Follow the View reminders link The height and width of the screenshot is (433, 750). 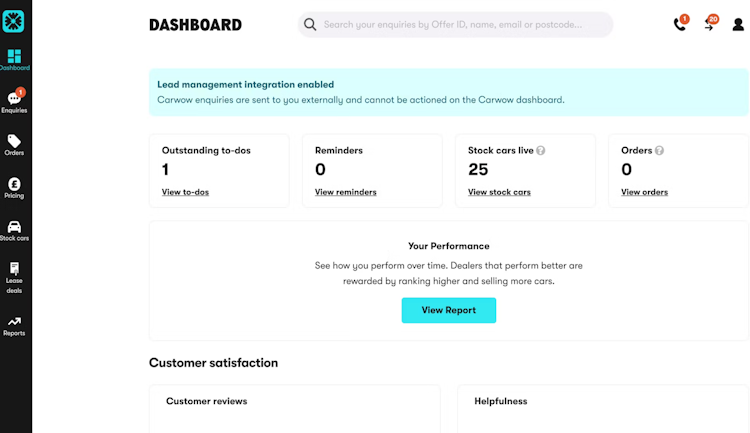coord(345,192)
